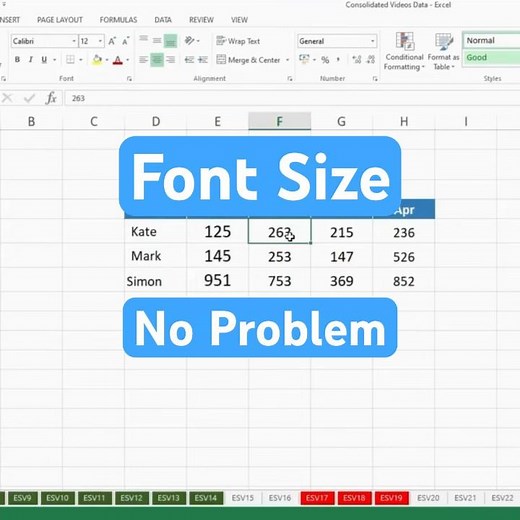
Task: Open Alignment settings dialog launcher
Action: coord(290,79)
